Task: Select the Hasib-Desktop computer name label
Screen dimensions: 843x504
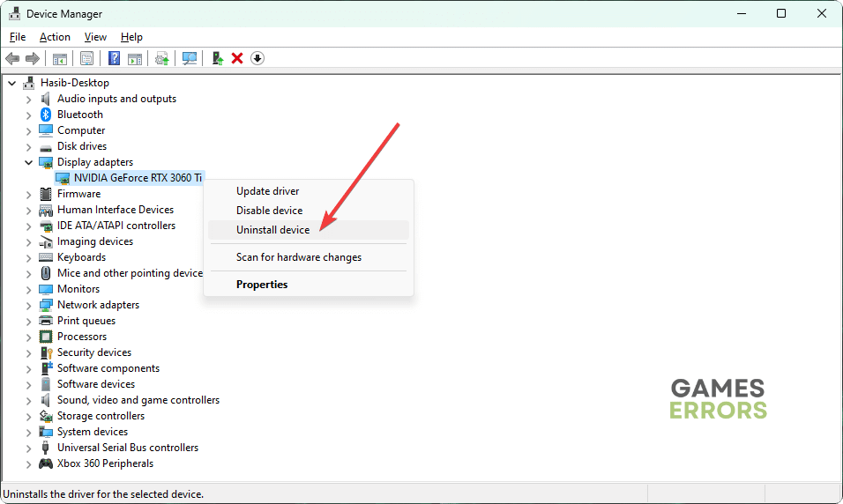Action: tap(75, 83)
